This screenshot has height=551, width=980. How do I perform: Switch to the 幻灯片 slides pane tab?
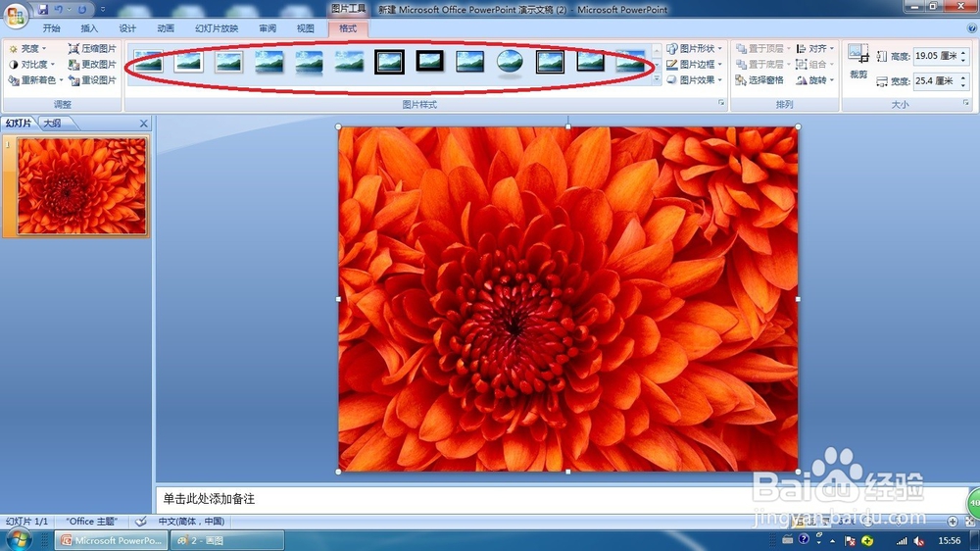tap(18, 124)
